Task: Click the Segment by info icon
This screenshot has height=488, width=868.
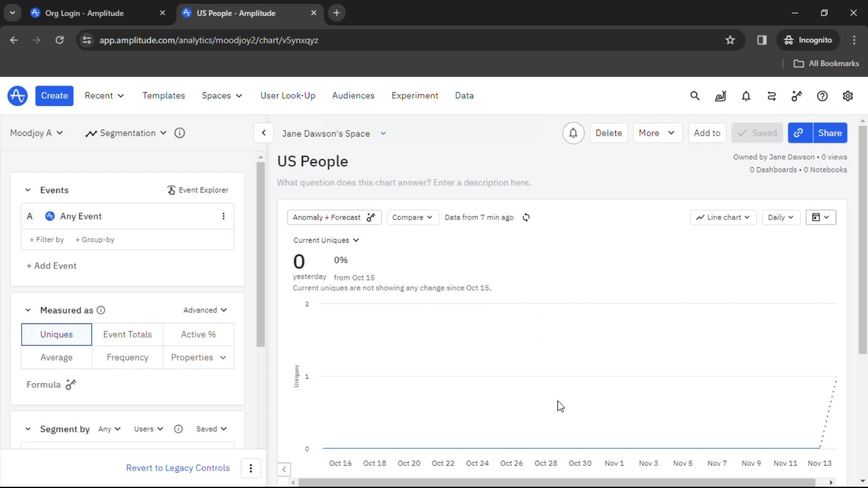Action: 179,429
